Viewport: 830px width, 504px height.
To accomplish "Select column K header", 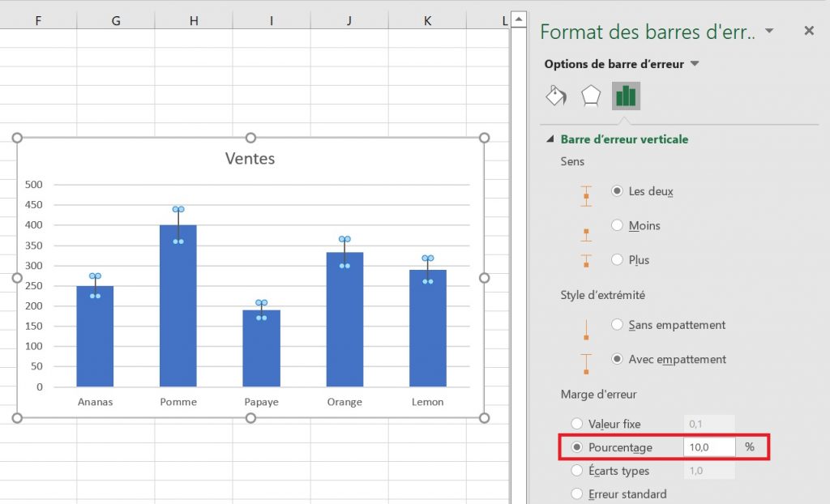I will (427, 20).
